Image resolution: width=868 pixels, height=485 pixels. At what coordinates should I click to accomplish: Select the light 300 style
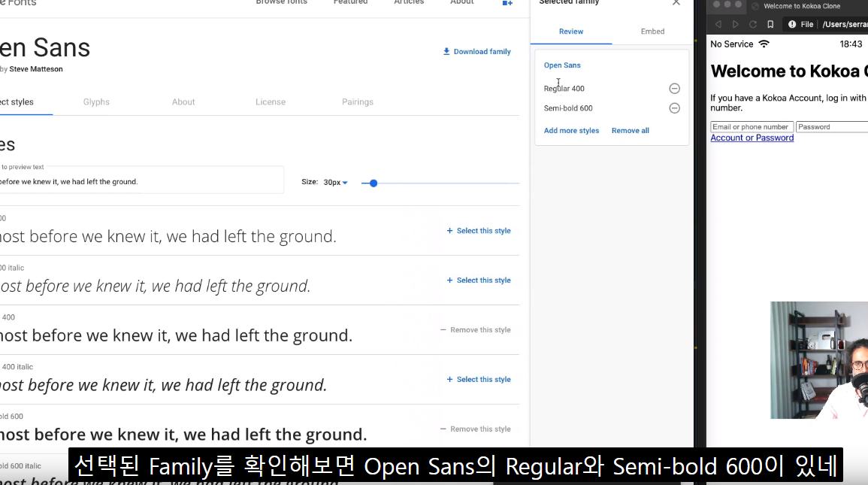coord(479,231)
